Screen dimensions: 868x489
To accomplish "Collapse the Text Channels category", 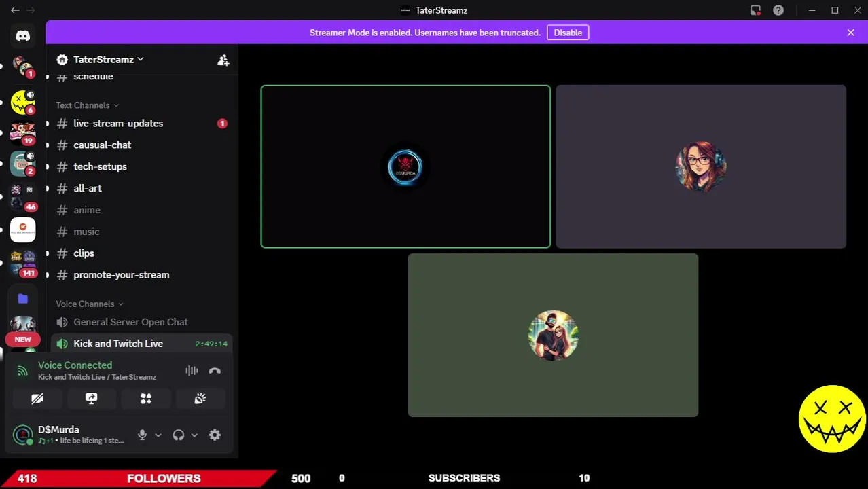I will [87, 105].
